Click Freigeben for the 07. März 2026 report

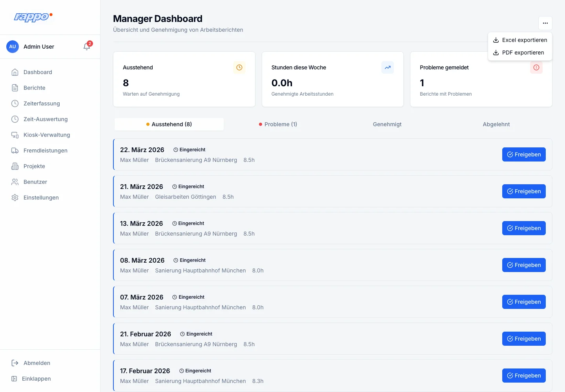coord(524,302)
